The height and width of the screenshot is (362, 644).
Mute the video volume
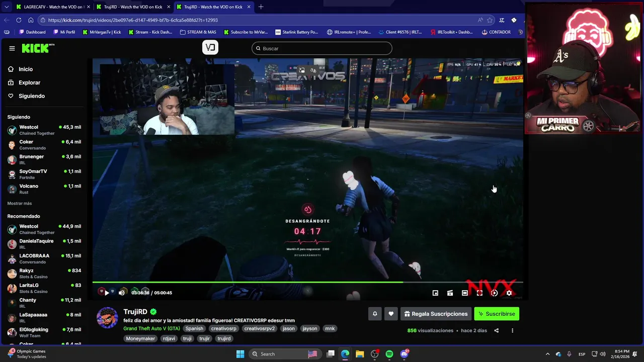tap(121, 293)
